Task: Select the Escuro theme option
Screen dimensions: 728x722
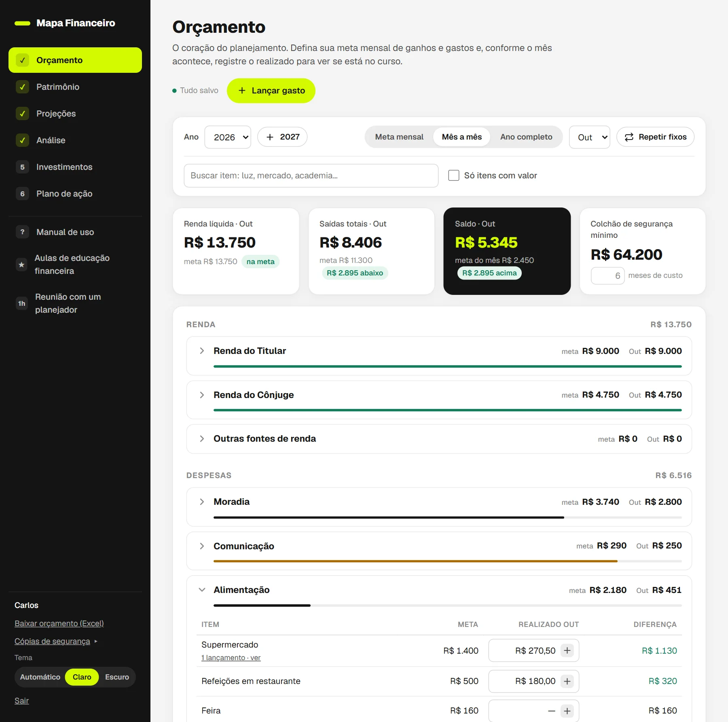Action: click(117, 677)
